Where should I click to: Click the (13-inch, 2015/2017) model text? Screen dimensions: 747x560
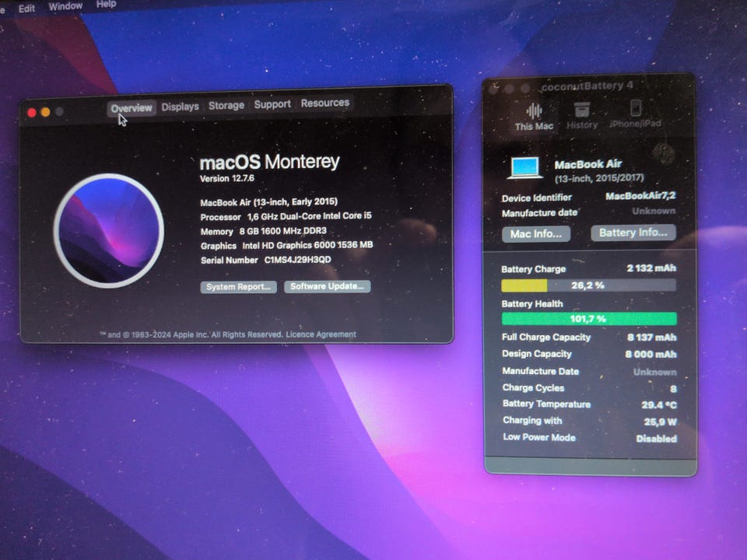pos(599,178)
